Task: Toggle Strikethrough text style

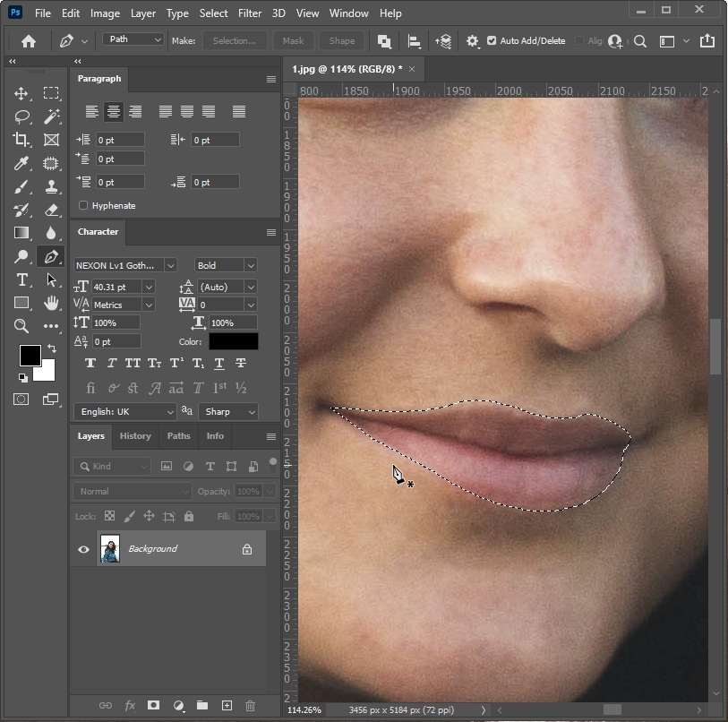Action: pyautogui.click(x=241, y=364)
